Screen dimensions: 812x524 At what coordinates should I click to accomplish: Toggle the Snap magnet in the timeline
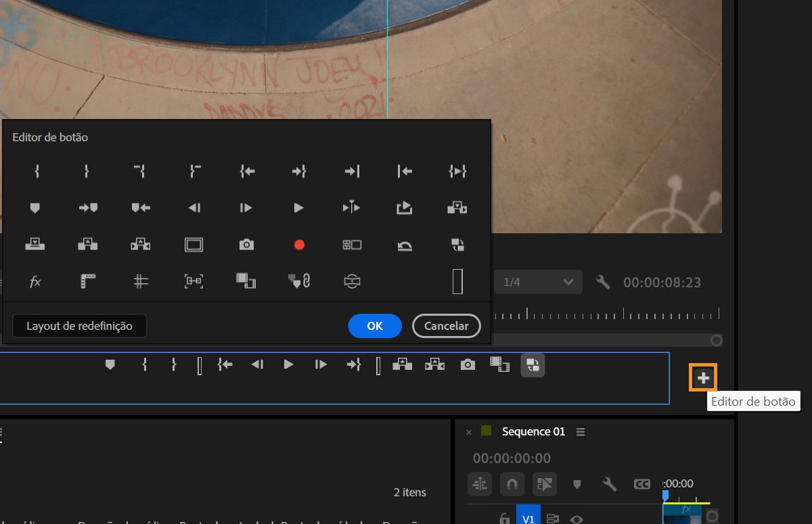[512, 483]
